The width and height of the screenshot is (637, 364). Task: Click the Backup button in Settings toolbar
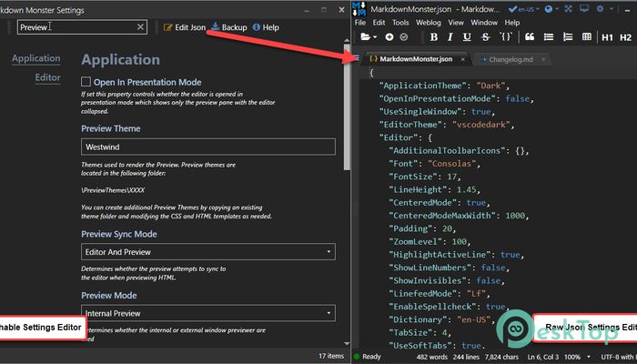(x=229, y=27)
